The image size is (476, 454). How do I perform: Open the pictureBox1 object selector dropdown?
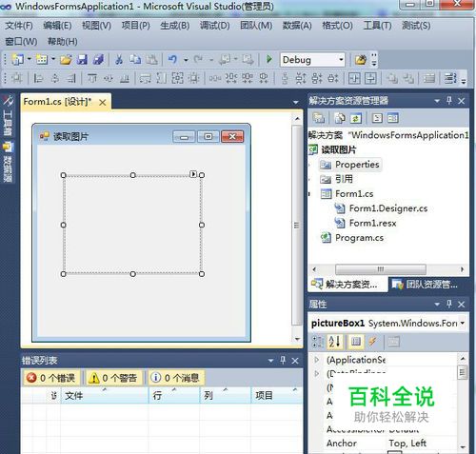(463, 323)
